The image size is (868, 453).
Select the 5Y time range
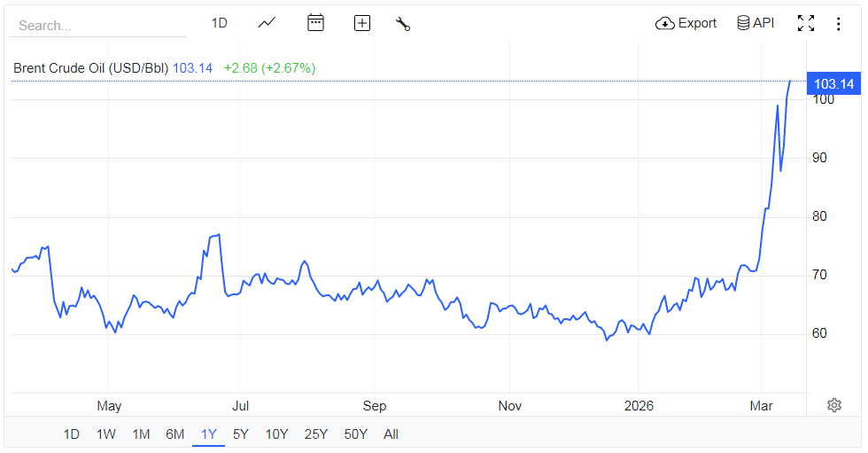pyautogui.click(x=240, y=433)
